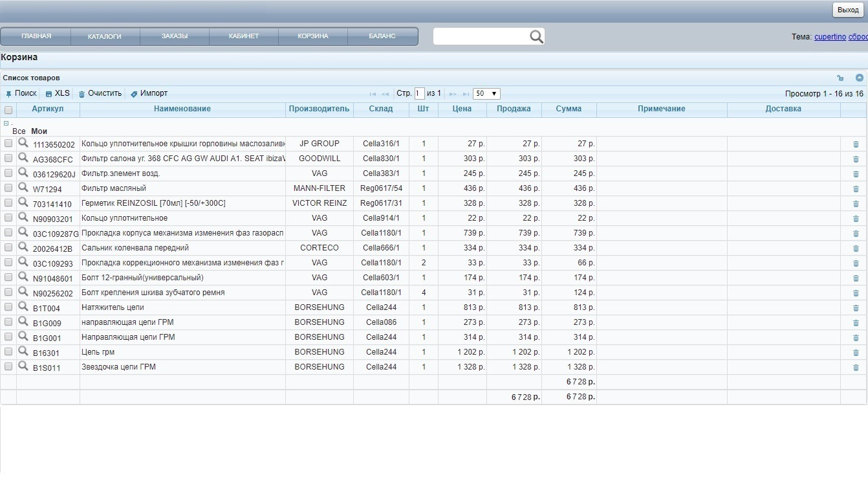Tick the select-all checkbox in table header
This screenshot has height=488, width=868.
pyautogui.click(x=8, y=109)
